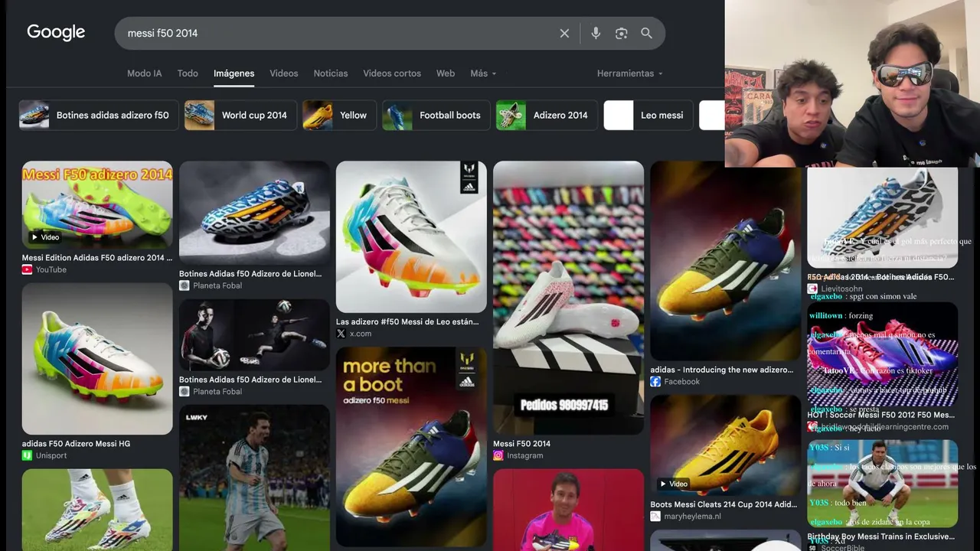
Task: Click the Planeta Fobal favicon below the blue boot result
Action: [184, 285]
